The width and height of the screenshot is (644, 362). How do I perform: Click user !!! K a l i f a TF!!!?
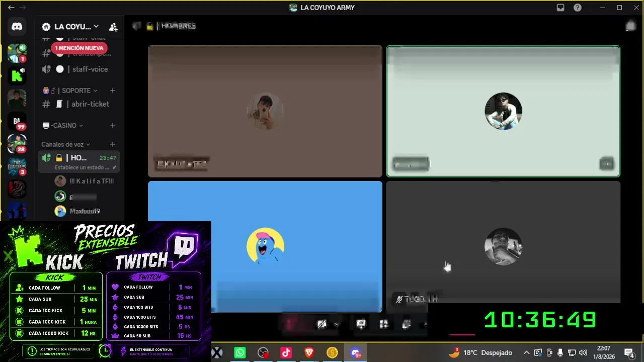point(85,181)
